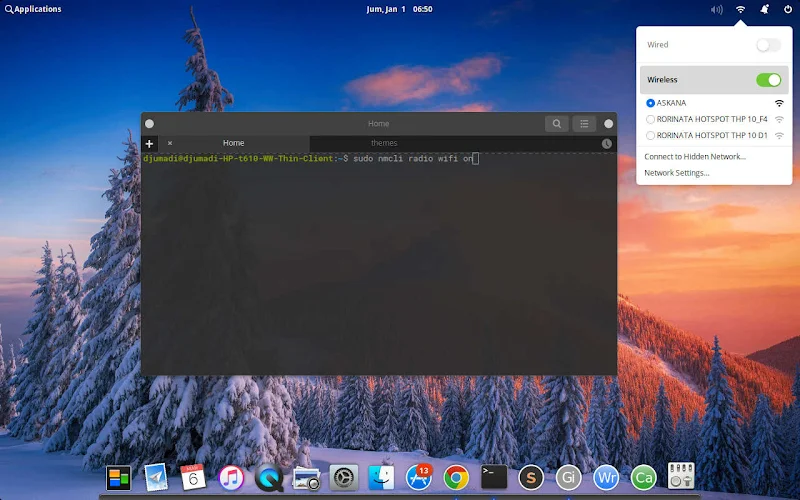Open the date and time indicator
The image size is (800, 500).
click(x=399, y=9)
